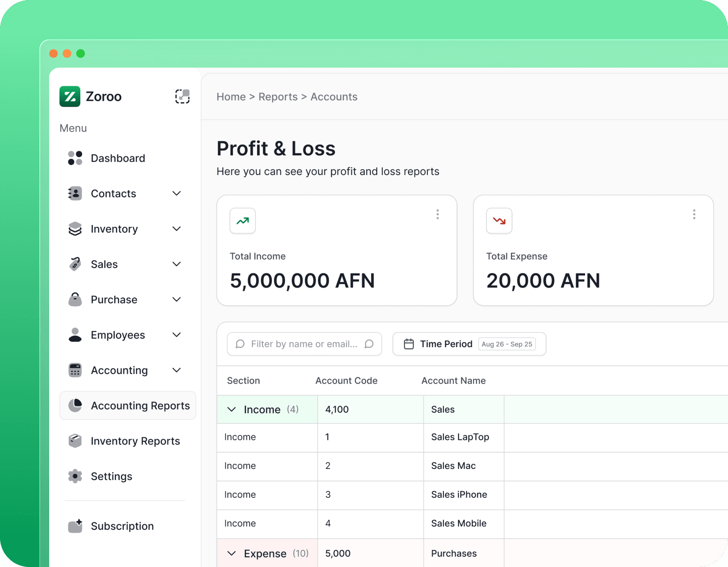Collapse the Income section rows
The height and width of the screenshot is (567, 728).
click(232, 410)
